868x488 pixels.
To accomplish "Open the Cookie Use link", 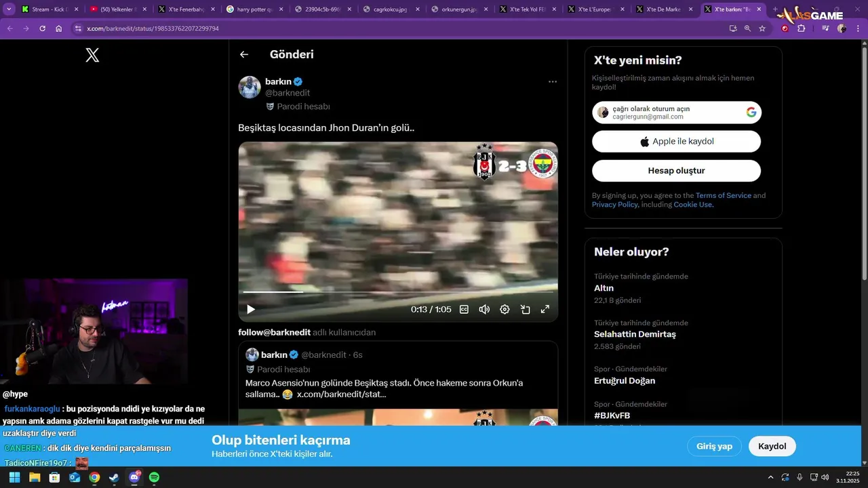I will coord(693,205).
